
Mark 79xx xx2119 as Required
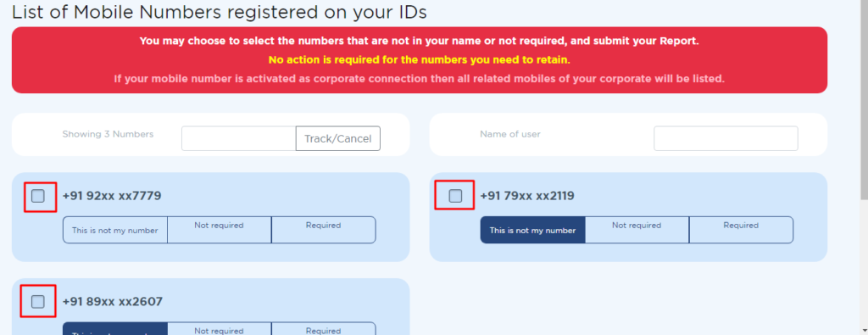click(x=741, y=230)
